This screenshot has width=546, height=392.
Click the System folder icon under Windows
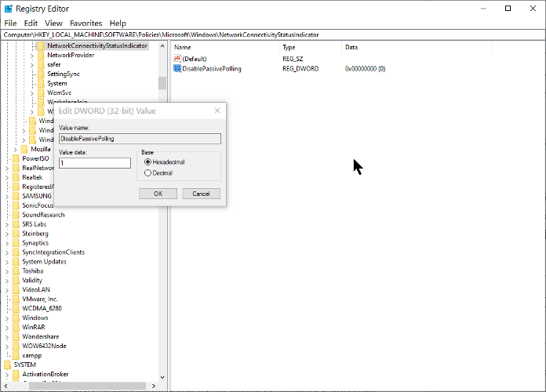[x=41, y=83]
